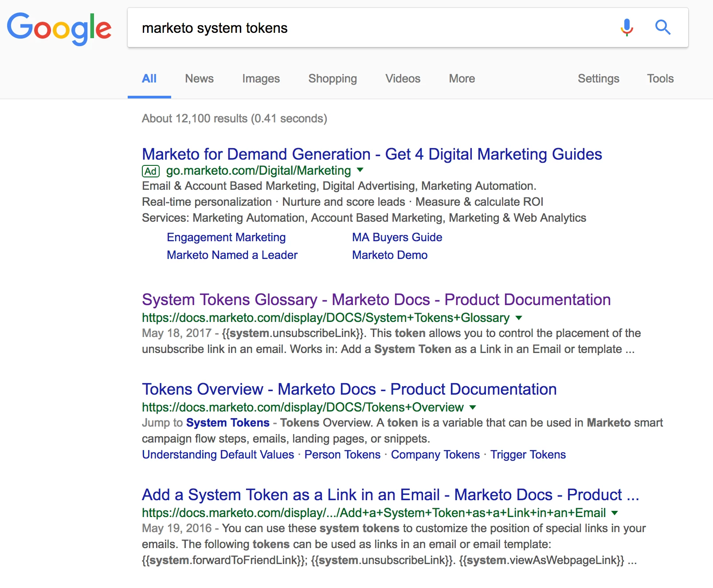Click the Ad badge label
713x588 pixels.
151,171
